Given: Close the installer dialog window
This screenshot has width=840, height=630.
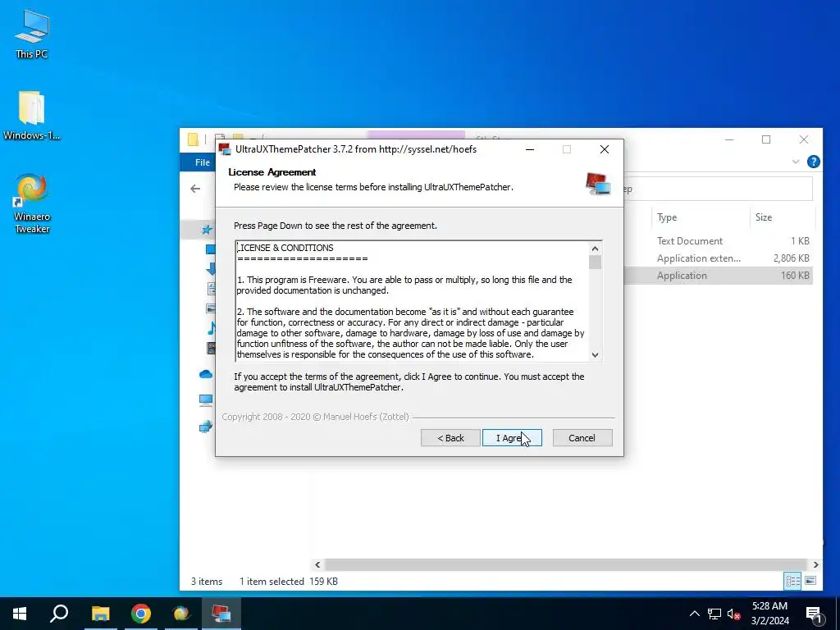Looking at the screenshot, I should coord(605,149).
